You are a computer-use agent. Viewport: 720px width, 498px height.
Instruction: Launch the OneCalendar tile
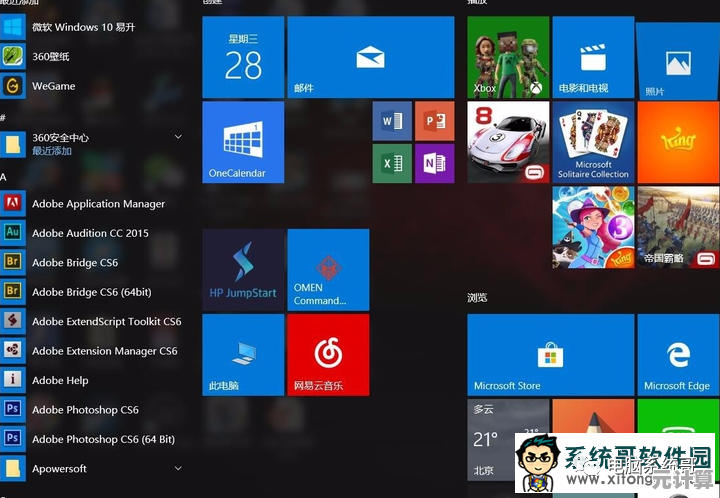tap(243, 142)
